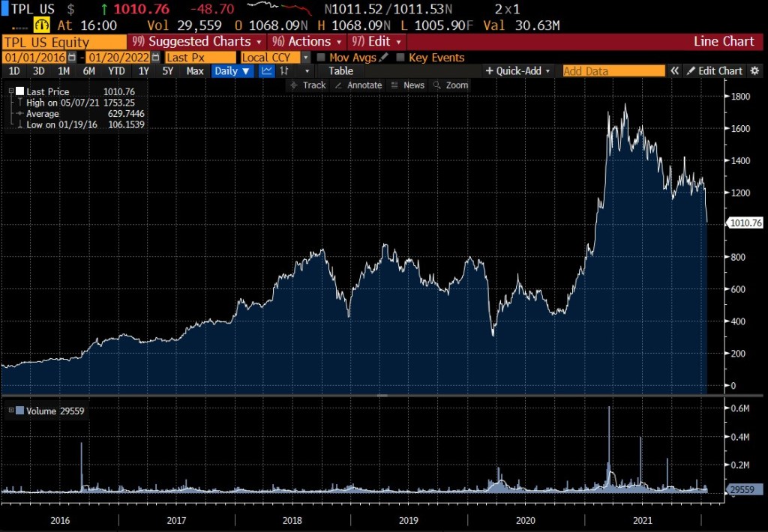This screenshot has width=768, height=532.
Task: Enable the Key Events checkbox
Action: (x=400, y=58)
